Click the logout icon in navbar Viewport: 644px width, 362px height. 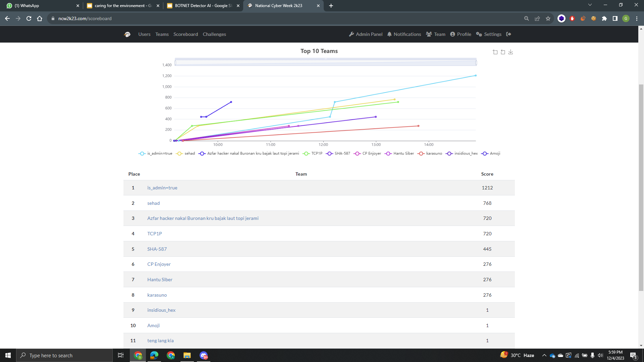pyautogui.click(x=508, y=34)
